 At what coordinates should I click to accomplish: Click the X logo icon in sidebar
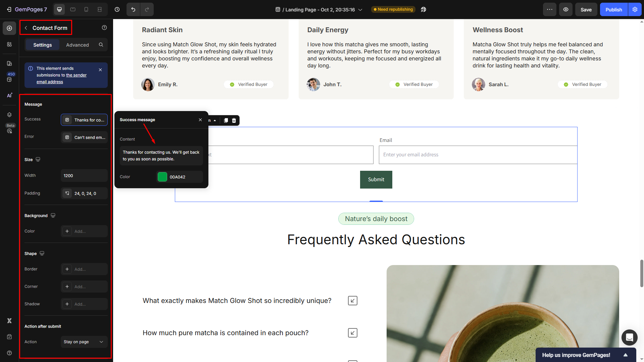9,321
